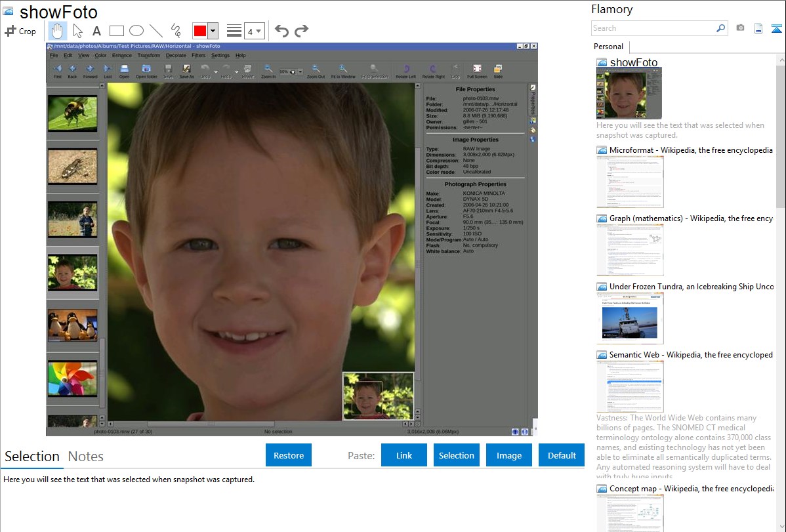Click Zoom Out icon in showFoto

pyautogui.click(x=316, y=72)
